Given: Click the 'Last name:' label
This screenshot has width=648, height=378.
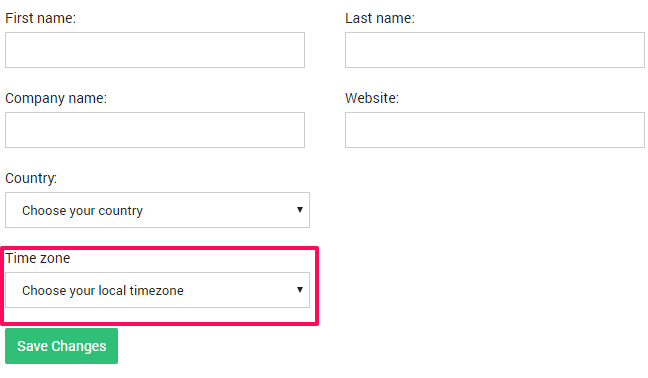Looking at the screenshot, I should coord(380,18).
